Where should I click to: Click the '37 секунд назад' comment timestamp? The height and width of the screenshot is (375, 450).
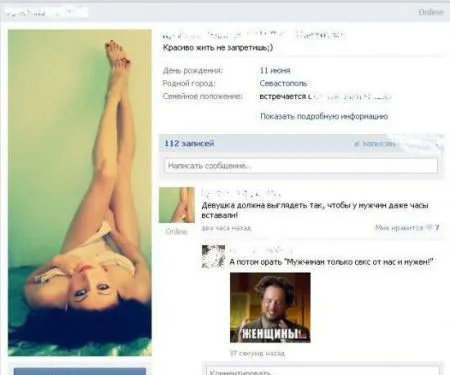click(257, 353)
